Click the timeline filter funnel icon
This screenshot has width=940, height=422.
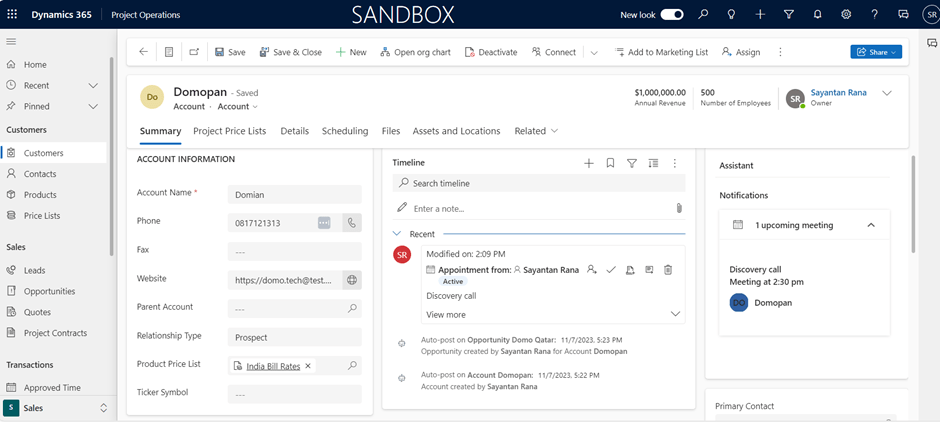tap(632, 163)
